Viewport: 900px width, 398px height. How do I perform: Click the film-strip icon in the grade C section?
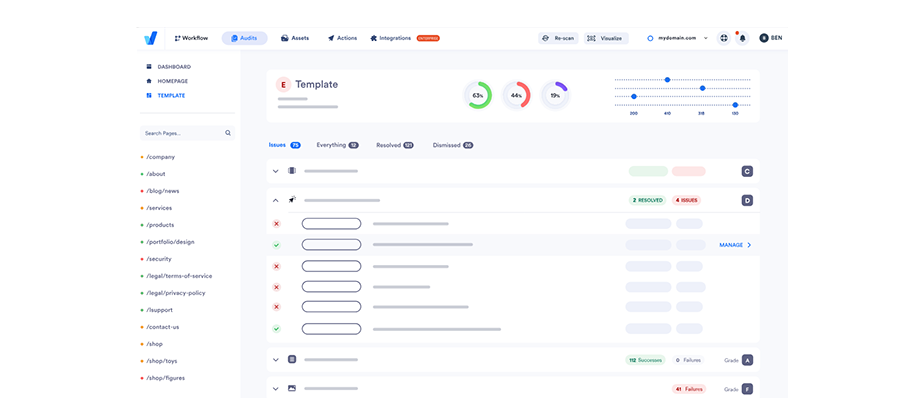click(292, 171)
